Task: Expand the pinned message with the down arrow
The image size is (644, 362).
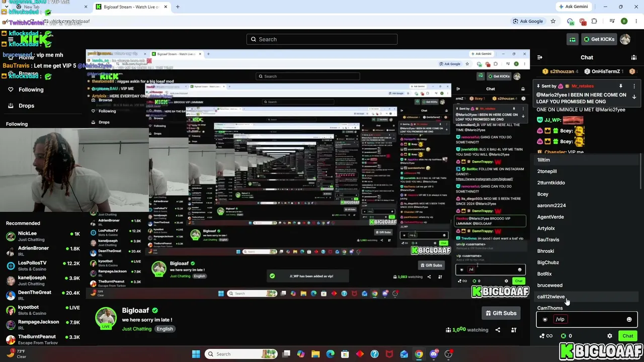Action: pyautogui.click(x=634, y=97)
